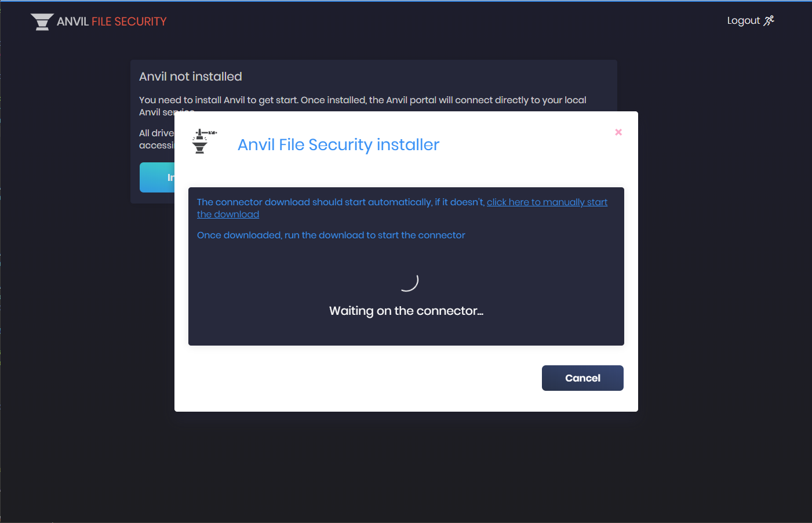
Task: Click the Anvil File Security installer title
Action: (338, 144)
